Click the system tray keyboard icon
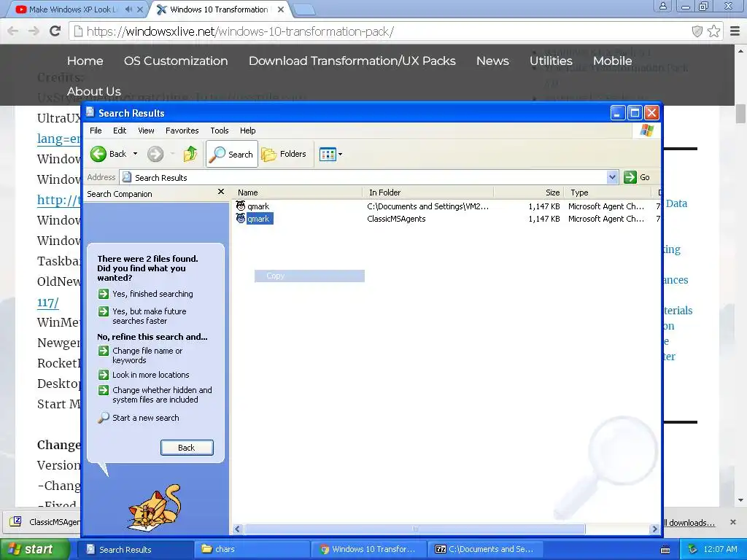This screenshot has height=560, width=747. point(665,550)
